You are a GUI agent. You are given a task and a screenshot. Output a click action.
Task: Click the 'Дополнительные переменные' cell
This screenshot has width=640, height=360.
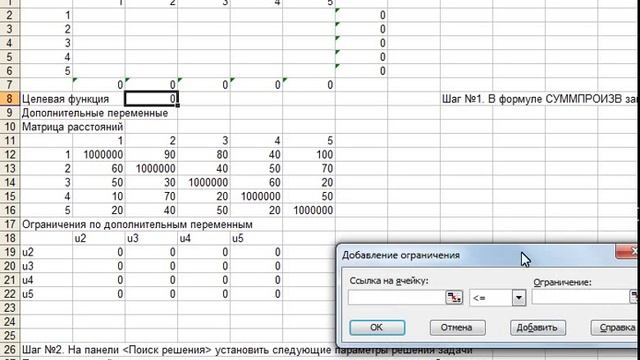coord(95,113)
